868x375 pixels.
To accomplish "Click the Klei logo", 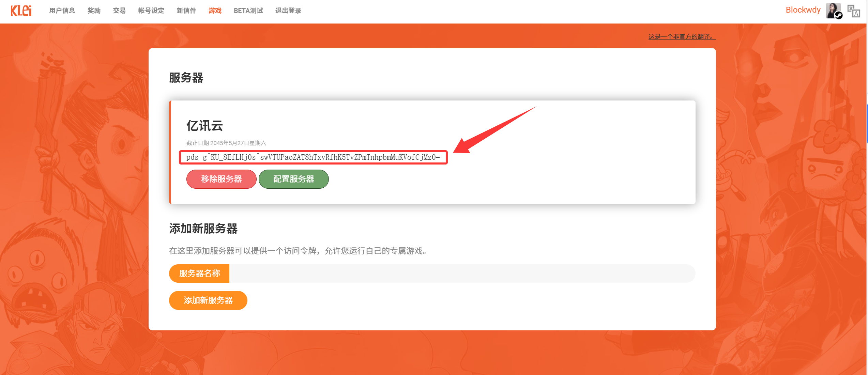I will tap(21, 11).
